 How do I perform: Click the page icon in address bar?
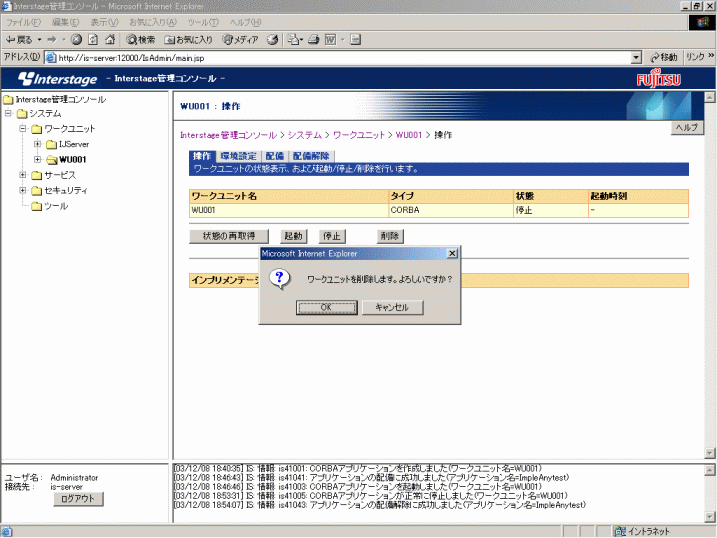pos(51,58)
